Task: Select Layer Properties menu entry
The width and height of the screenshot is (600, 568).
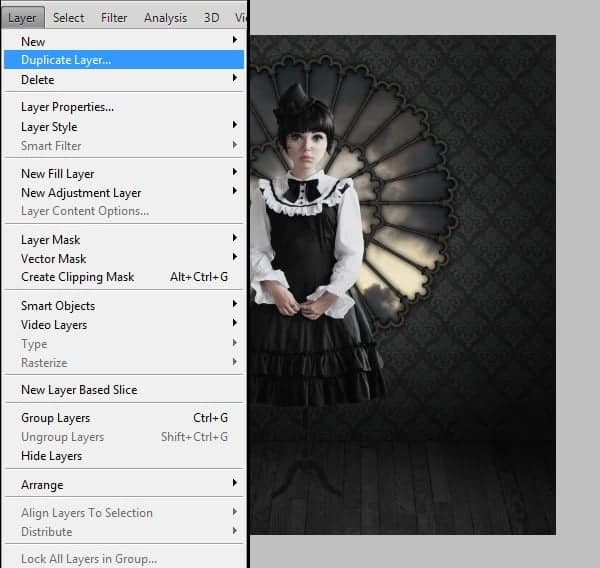Action: [67, 107]
